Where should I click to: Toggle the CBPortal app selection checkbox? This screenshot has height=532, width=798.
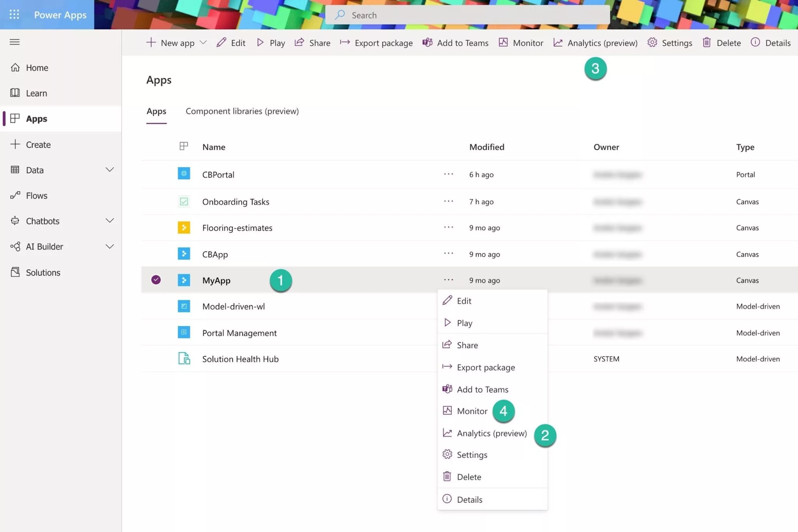click(155, 174)
